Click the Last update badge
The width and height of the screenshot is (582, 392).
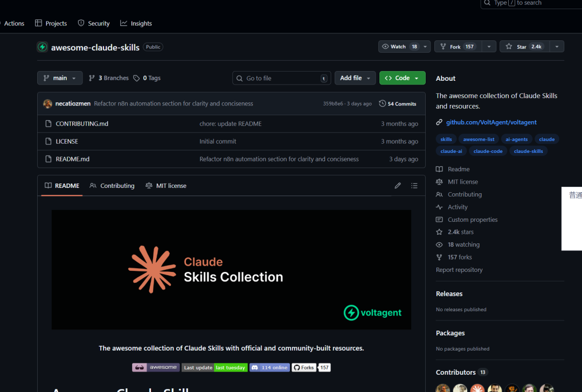(214, 368)
